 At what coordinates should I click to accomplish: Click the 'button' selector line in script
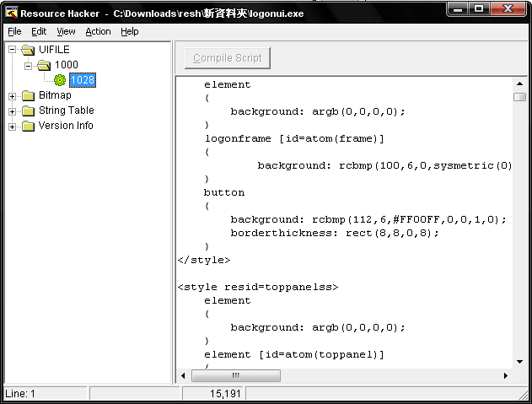[224, 192]
